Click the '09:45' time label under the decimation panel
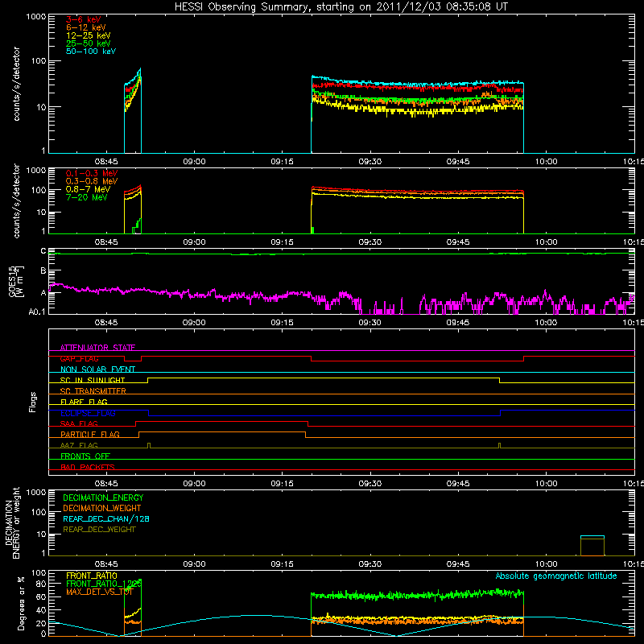The width and height of the screenshot is (644, 644). coord(458,564)
